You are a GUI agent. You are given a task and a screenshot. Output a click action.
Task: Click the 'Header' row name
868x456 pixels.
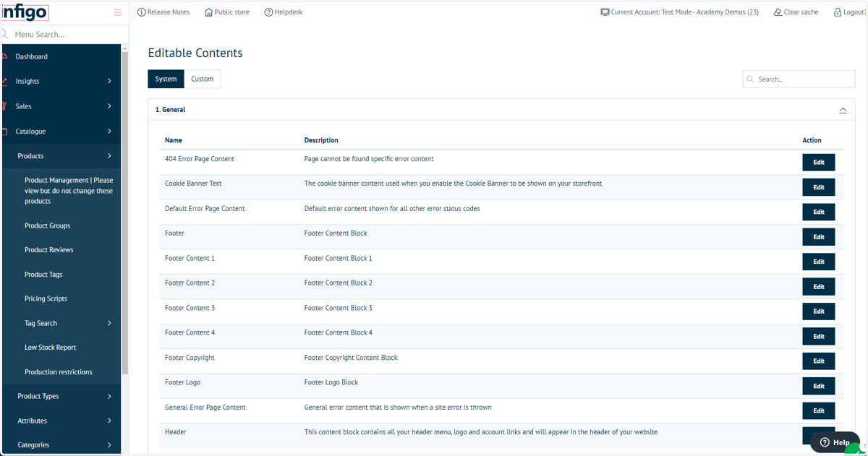click(x=176, y=432)
